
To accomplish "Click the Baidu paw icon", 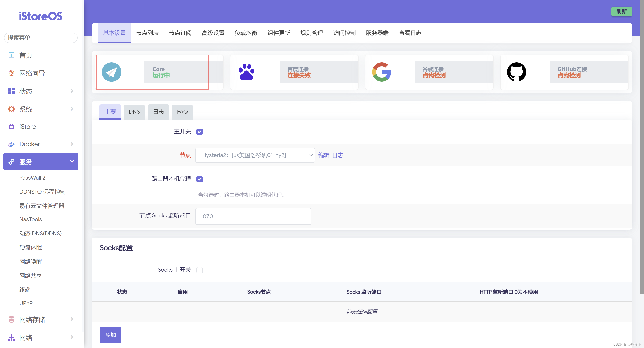I will click(246, 72).
